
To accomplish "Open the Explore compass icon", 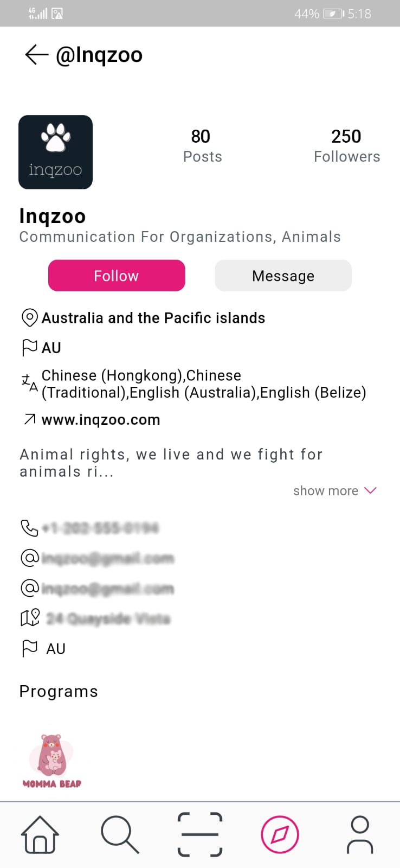I will point(280,834).
